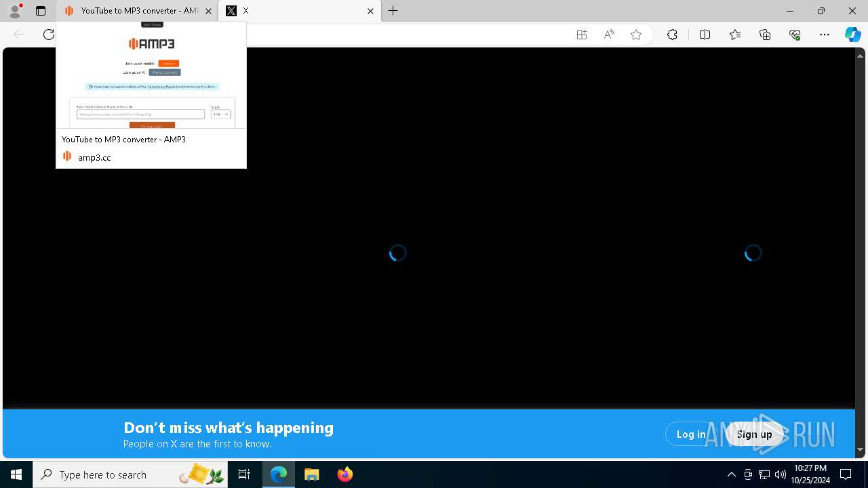Click the Log in button
The width and height of the screenshot is (868, 488).
tap(691, 434)
